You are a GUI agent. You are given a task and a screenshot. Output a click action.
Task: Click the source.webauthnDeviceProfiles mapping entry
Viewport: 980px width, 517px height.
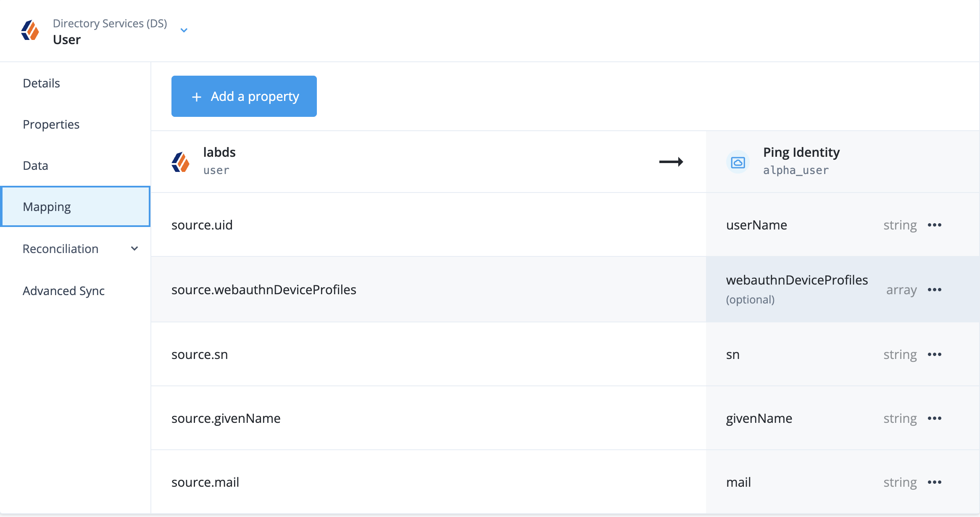[x=264, y=290]
